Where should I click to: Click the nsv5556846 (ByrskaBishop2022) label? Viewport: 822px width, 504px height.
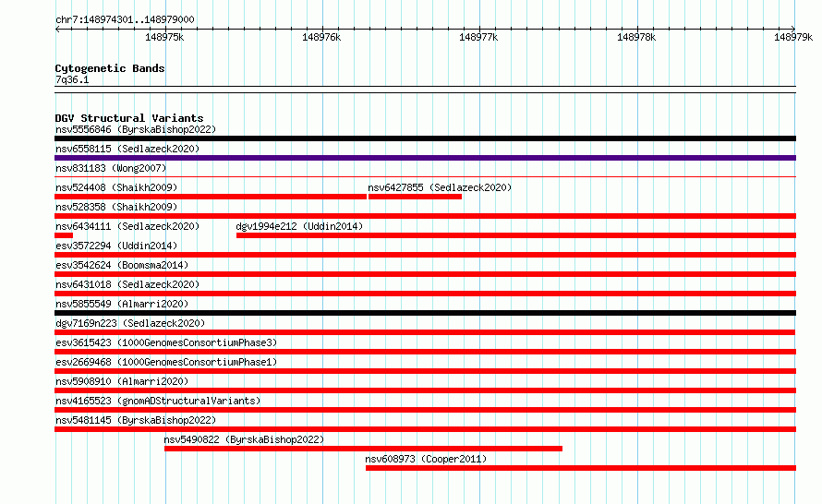136,129
